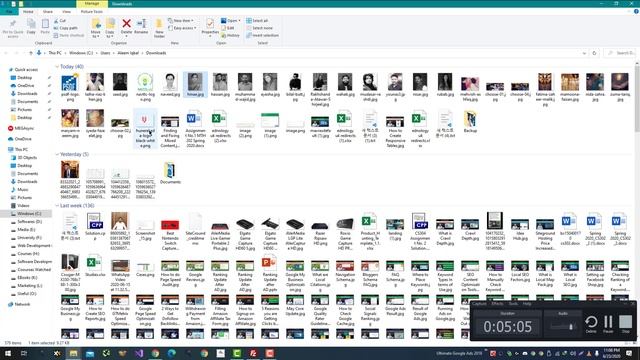Viewport: 640px width, 360px height.
Task: Select 3D Objects in the navigation pane
Action: click(27, 158)
